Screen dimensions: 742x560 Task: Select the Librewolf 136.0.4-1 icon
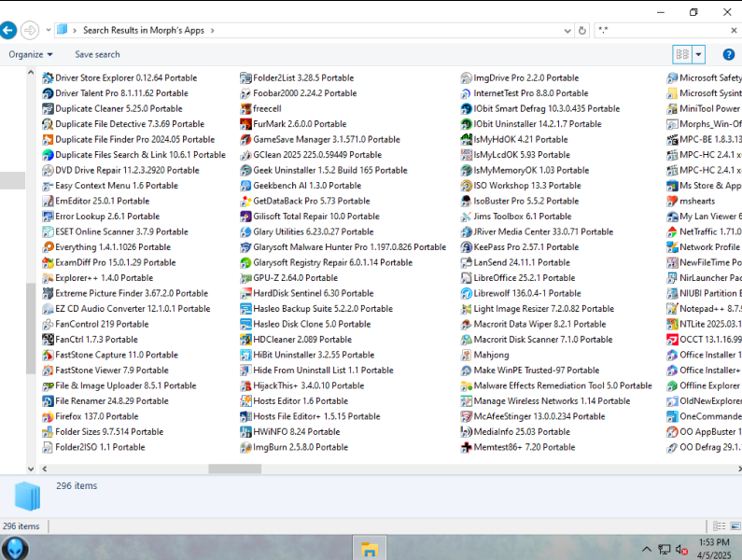point(466,293)
